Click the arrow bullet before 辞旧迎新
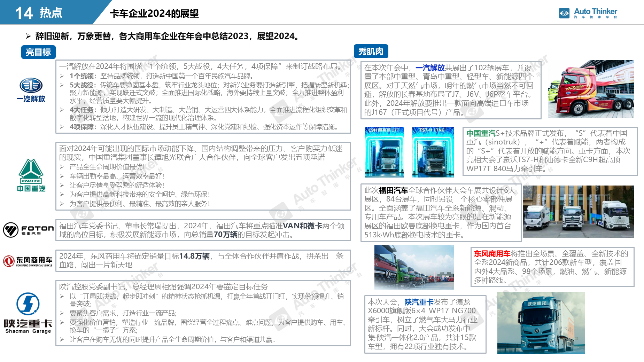644x362 pixels. 28,36
